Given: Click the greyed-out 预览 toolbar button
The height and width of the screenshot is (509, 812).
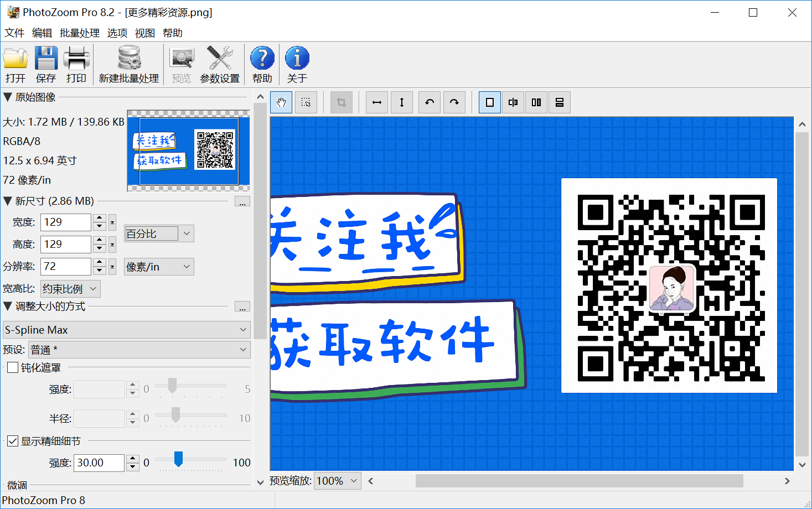Looking at the screenshot, I should coord(182,64).
